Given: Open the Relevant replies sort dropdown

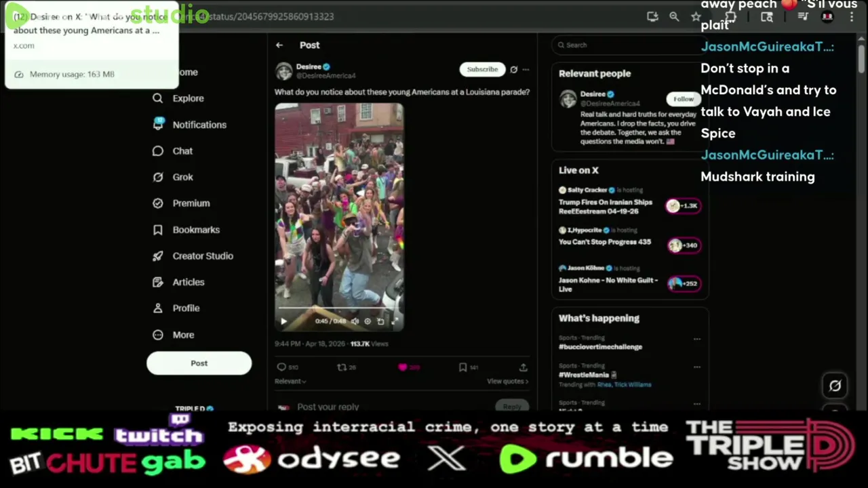Looking at the screenshot, I should click(290, 381).
